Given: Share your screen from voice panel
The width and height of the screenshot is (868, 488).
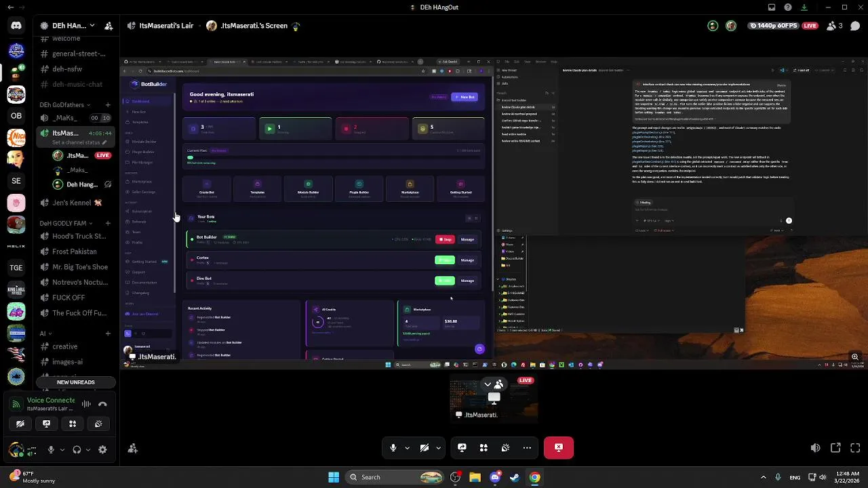Looking at the screenshot, I should point(46,424).
